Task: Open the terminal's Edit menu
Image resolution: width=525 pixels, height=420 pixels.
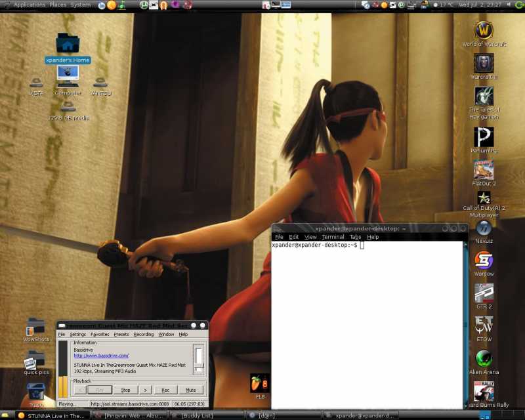Action: tap(293, 237)
